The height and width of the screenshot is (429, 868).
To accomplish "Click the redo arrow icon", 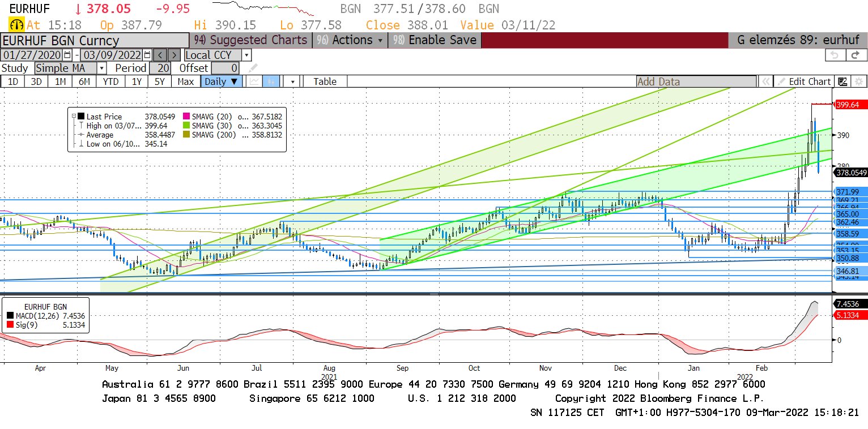I will point(857,55).
